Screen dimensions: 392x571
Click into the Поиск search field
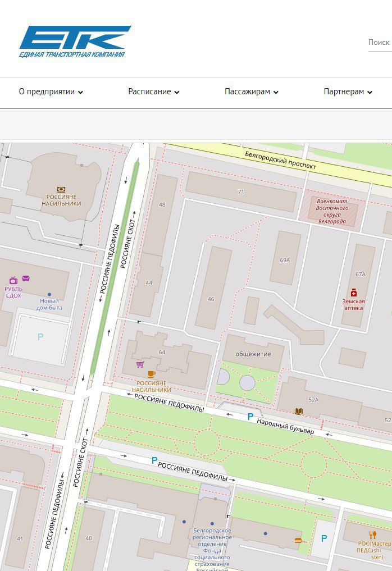379,43
